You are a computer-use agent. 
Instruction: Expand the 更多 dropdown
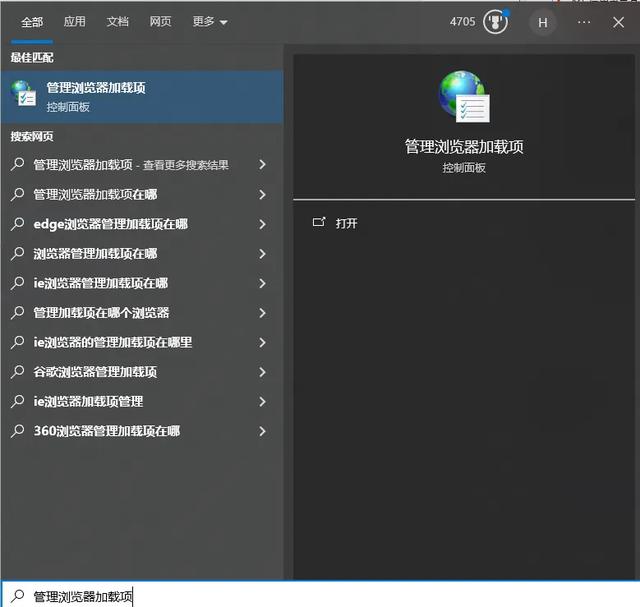coord(210,22)
